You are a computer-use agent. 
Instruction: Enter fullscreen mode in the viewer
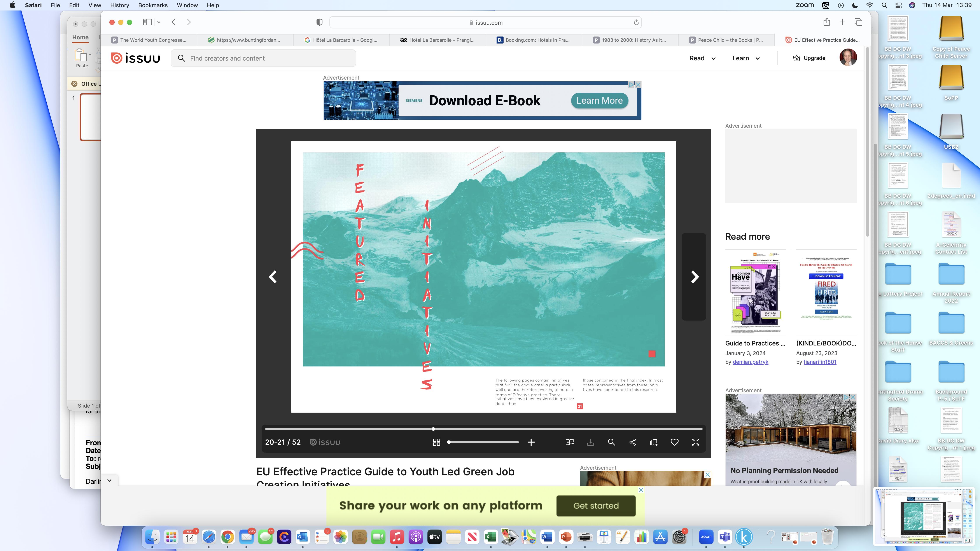[x=695, y=442]
